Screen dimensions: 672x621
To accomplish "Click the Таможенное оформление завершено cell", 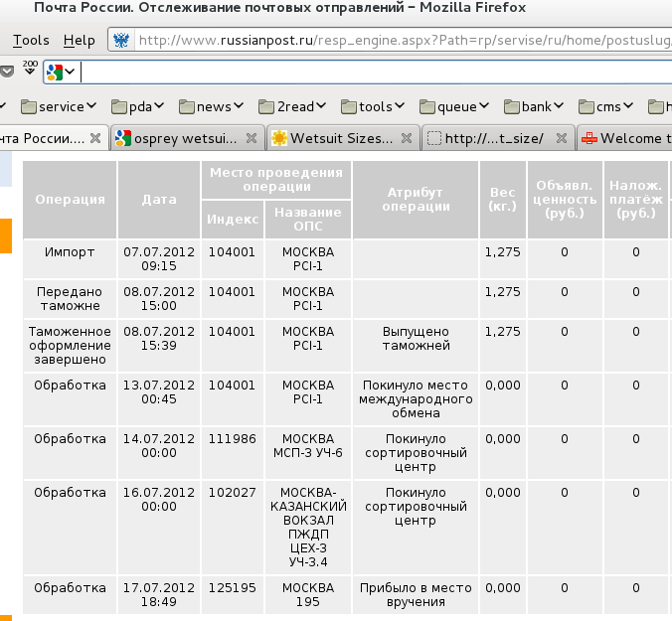I will pos(70,345).
